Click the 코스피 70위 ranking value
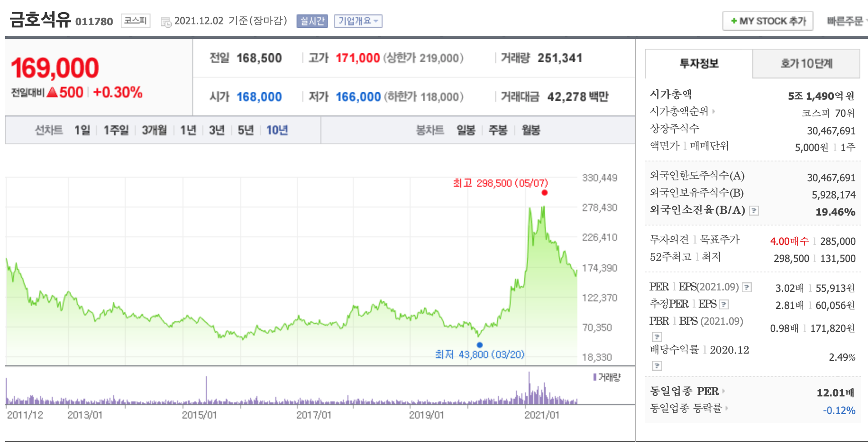This screenshot has width=868, height=442. coord(828,113)
